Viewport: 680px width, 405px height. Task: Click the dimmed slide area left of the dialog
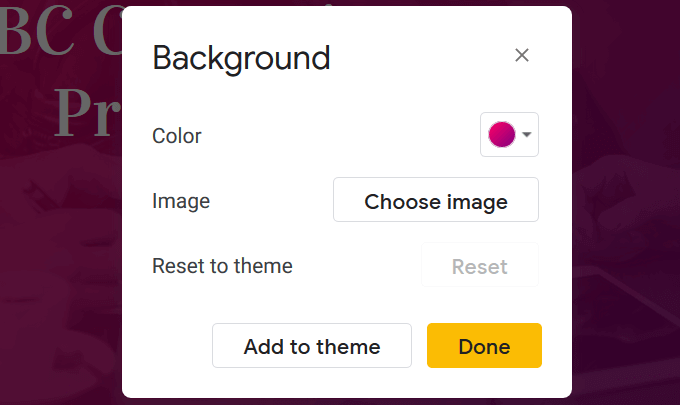coord(60,250)
